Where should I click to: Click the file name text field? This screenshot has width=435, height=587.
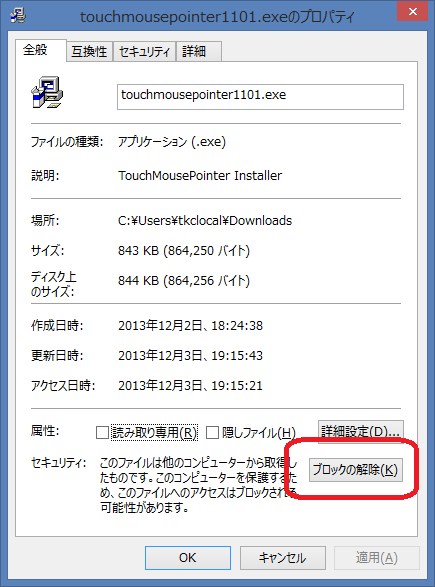(260, 97)
